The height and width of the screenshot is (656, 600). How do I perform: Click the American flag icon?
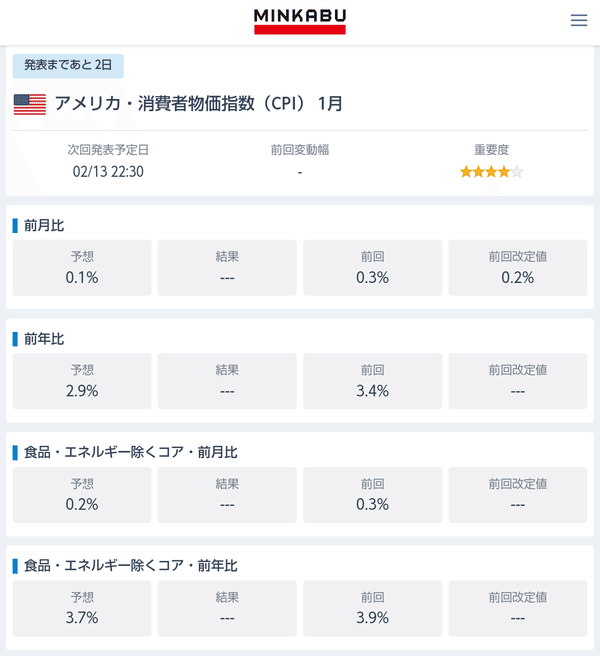click(x=30, y=104)
